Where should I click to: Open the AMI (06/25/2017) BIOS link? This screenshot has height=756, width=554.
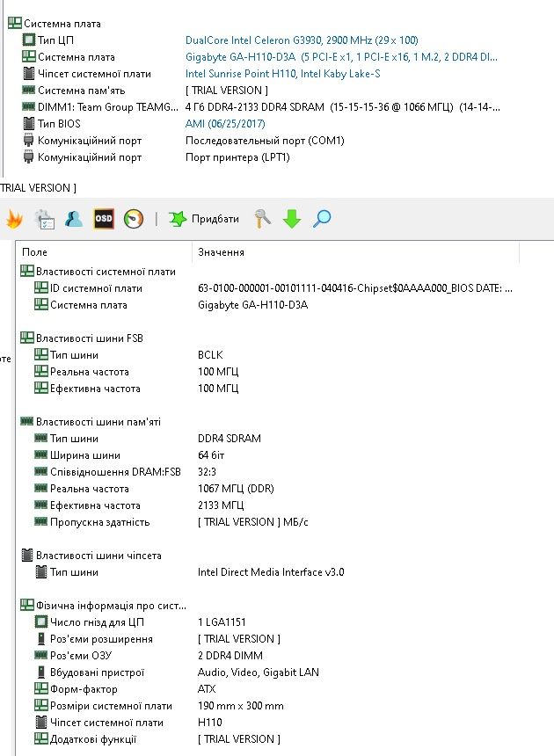pos(225,124)
